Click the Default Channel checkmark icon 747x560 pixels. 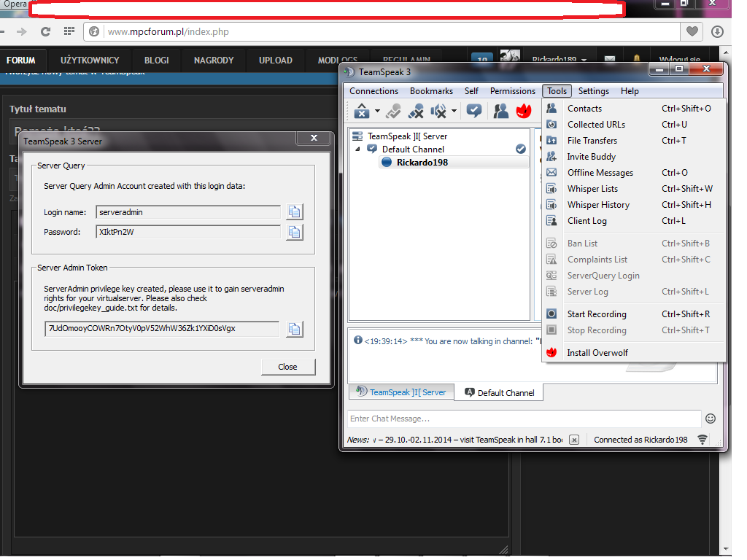[x=521, y=149]
